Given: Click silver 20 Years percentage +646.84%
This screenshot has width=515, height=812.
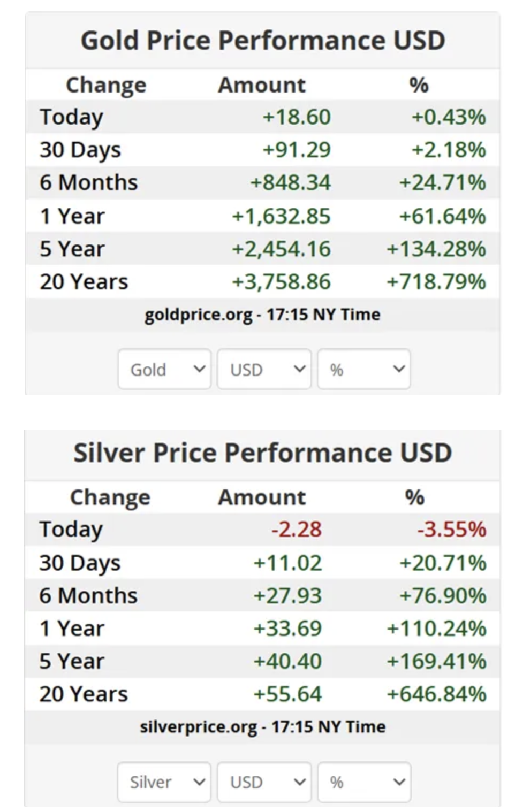Looking at the screenshot, I should coord(436,694).
